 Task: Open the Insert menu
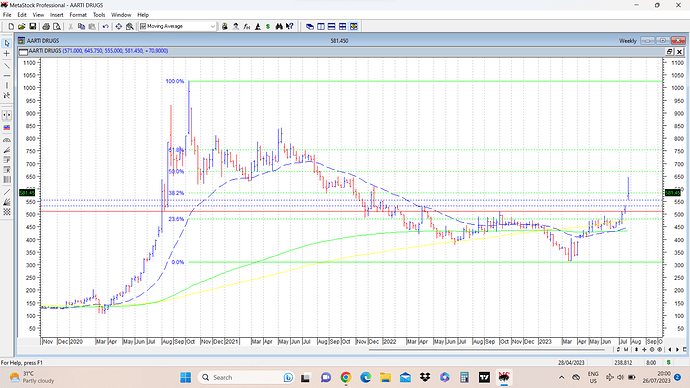coord(57,15)
